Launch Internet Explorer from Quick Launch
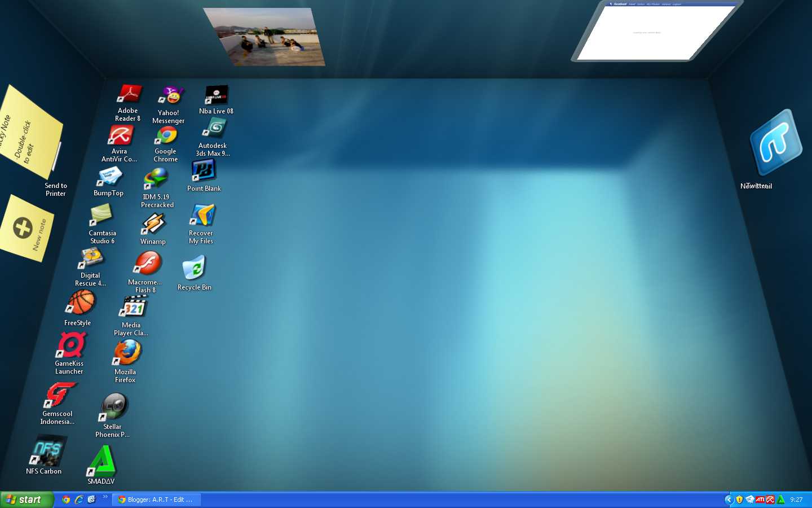This screenshot has height=508, width=812. tap(79, 500)
